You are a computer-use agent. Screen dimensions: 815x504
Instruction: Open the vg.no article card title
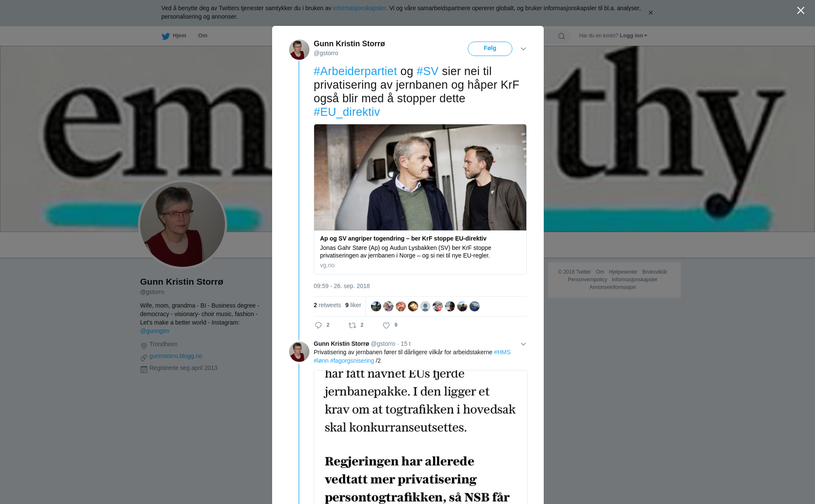click(403, 238)
